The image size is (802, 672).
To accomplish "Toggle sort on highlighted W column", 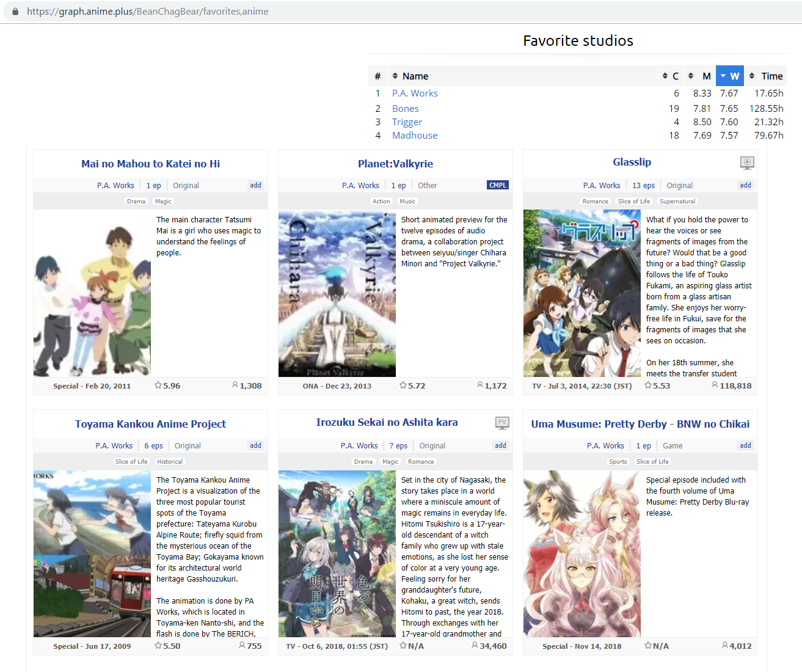I will [730, 76].
